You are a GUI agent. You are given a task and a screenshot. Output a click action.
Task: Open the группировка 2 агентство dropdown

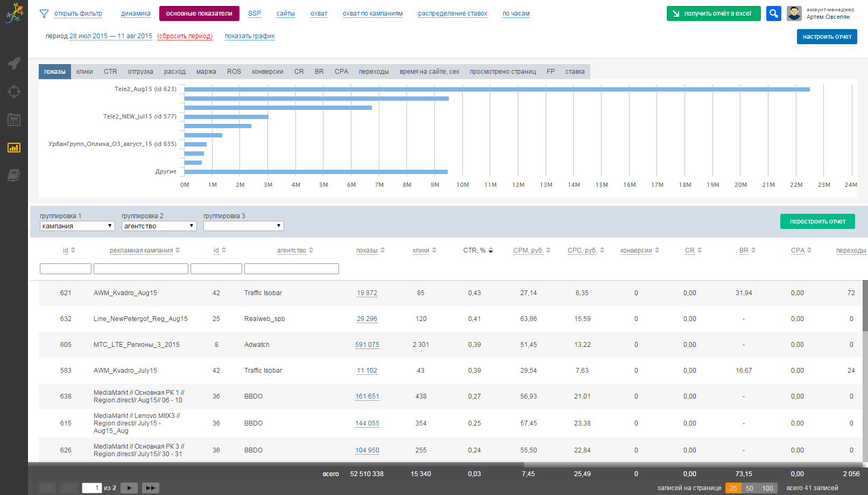click(159, 226)
